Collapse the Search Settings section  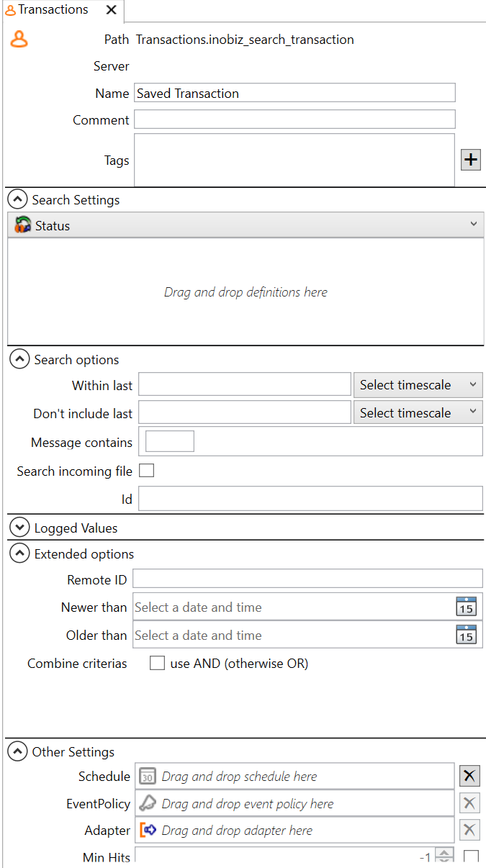coord(19,200)
